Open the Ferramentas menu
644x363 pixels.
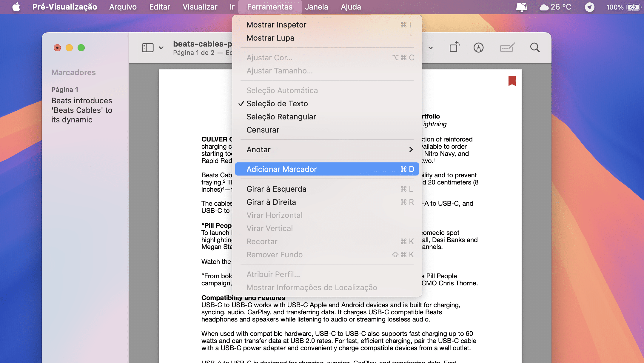[x=270, y=7]
